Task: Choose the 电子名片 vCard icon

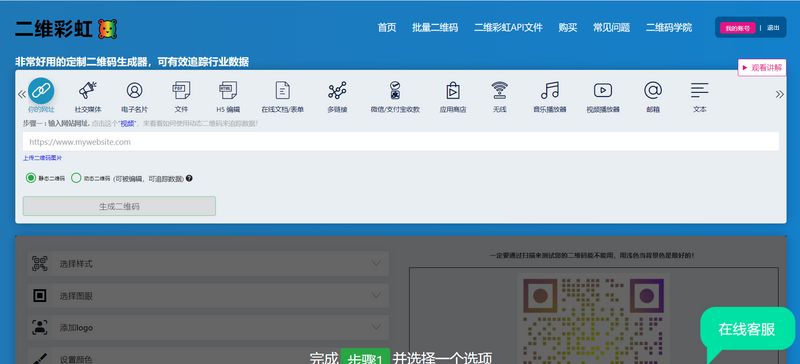Action: click(x=134, y=90)
